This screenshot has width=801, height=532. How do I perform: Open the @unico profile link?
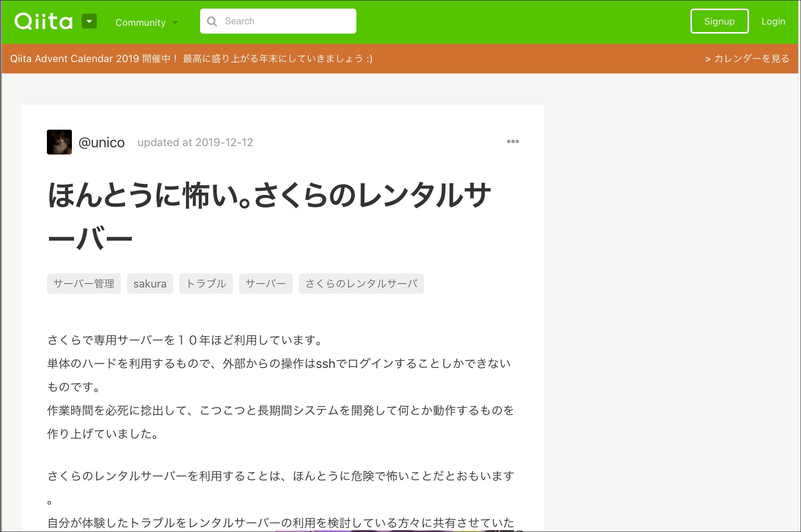[102, 143]
